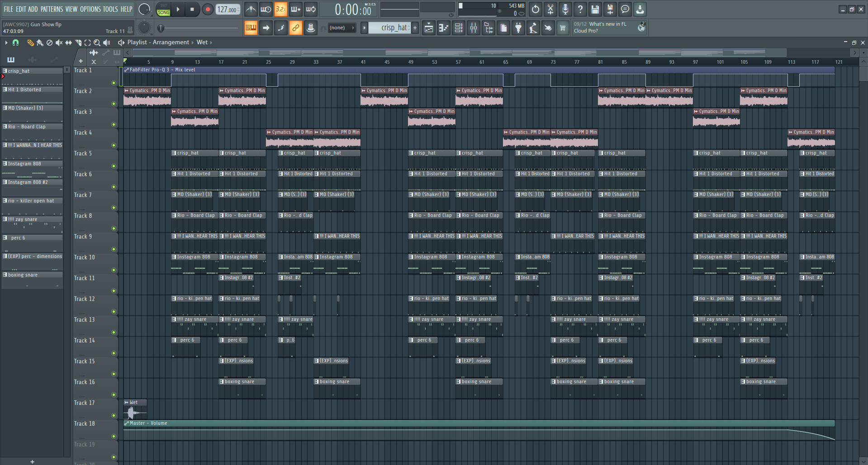The width and height of the screenshot is (868, 465).
Task: Open the playlist options menu arrow
Action: 6,42
